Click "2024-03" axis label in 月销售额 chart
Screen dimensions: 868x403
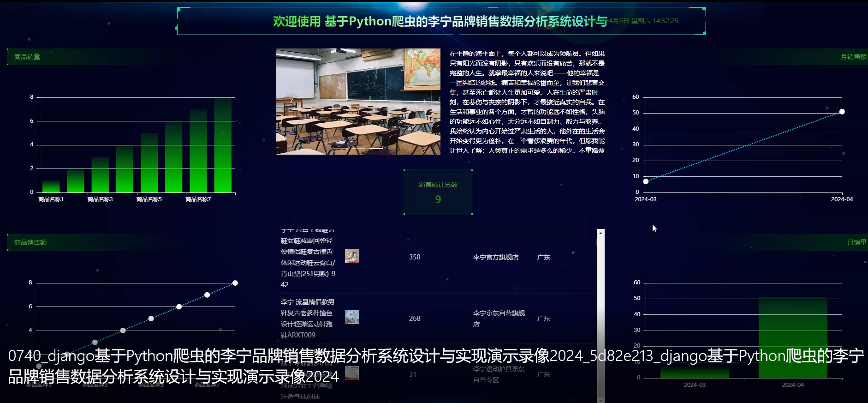[646, 199]
